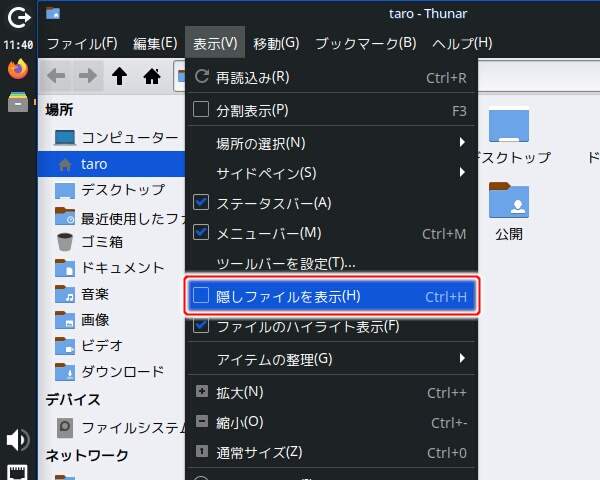The height and width of the screenshot is (480, 600).
Task: Enable 隠しファイルを表示 checkbox
Action: pos(201,296)
